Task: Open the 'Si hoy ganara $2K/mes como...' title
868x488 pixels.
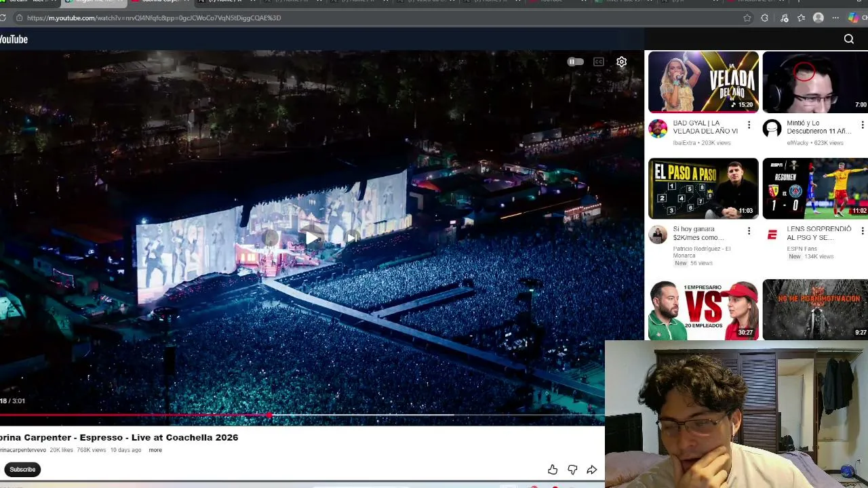Action: (x=699, y=233)
